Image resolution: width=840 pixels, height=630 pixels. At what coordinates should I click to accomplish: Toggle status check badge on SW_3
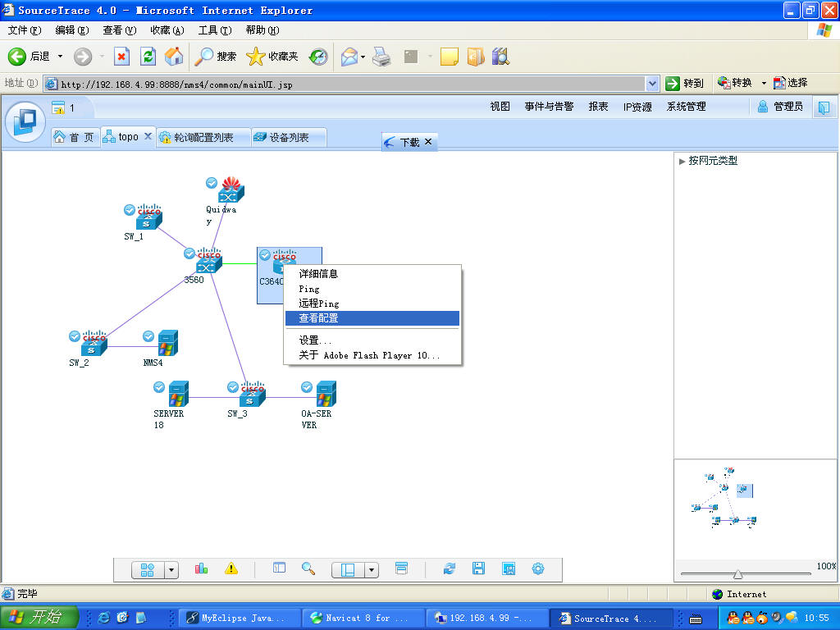[232, 387]
